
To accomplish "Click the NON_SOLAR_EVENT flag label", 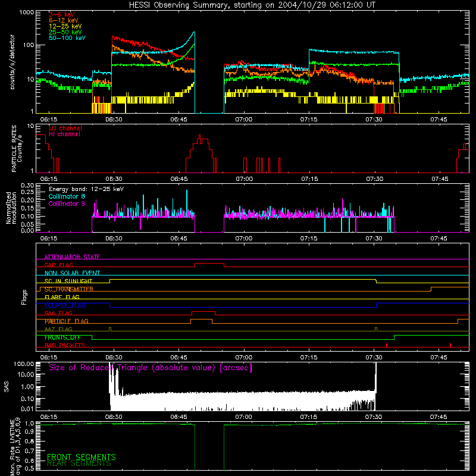I will pos(72,273).
